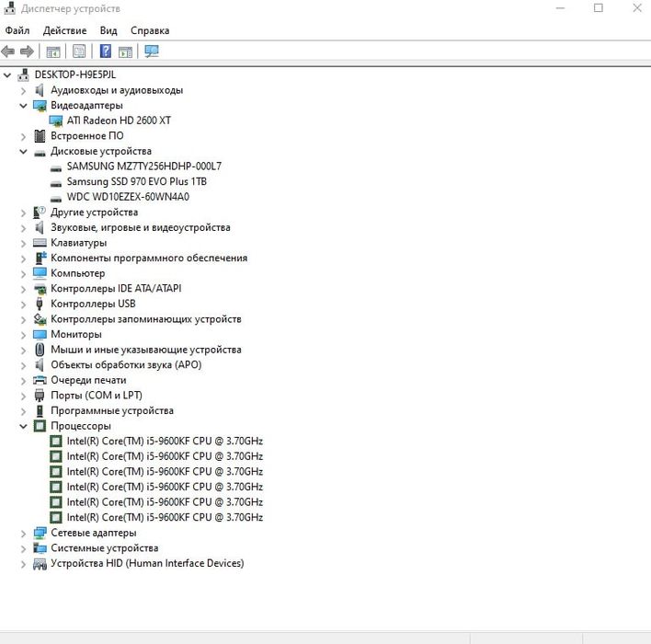Select the Очереди печати category label
Screen dimensions: 651x644
coord(88,380)
